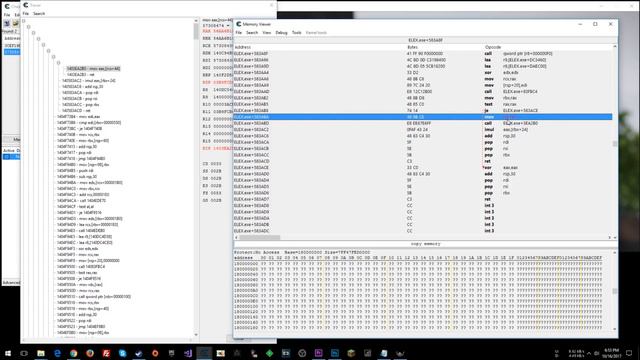This screenshot has width=640, height=360.
Task: Click the CS 0033 segment register
Action: click(212, 164)
